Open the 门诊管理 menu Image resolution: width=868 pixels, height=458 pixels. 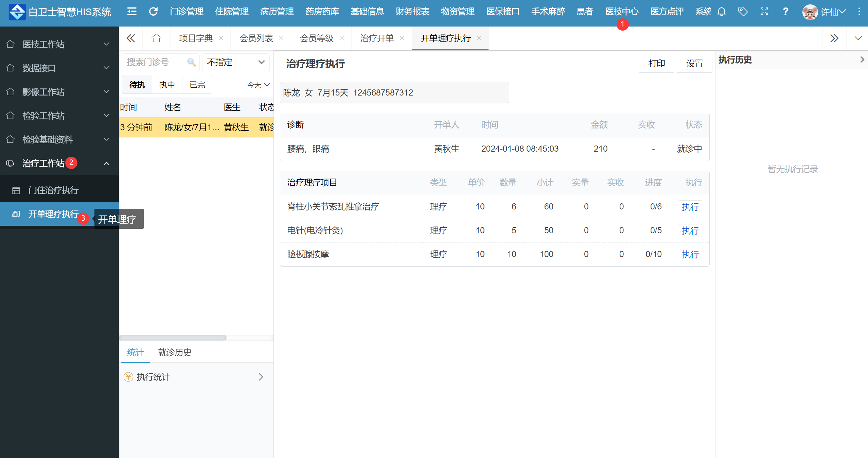click(x=187, y=12)
